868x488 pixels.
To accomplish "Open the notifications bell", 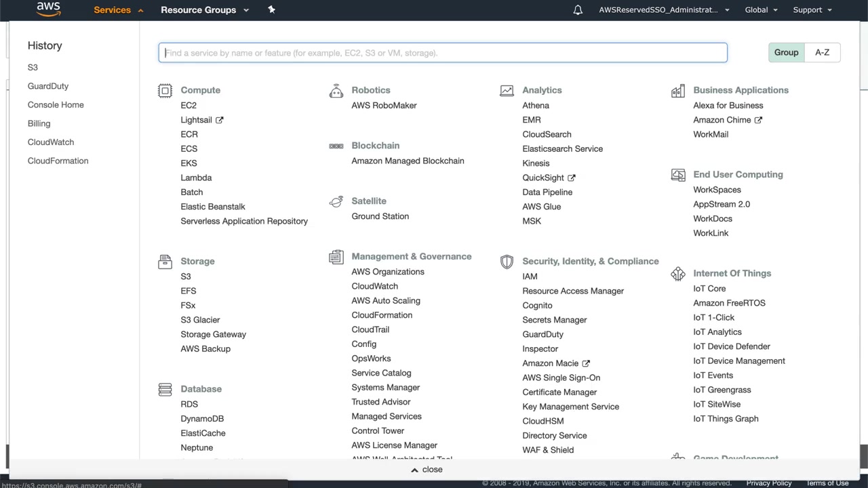I will pyautogui.click(x=578, y=10).
